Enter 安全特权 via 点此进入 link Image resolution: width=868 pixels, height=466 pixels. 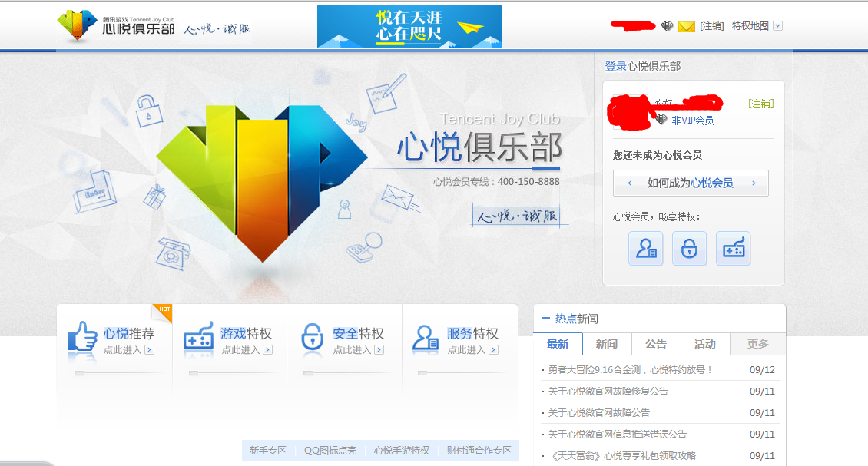pos(352,350)
